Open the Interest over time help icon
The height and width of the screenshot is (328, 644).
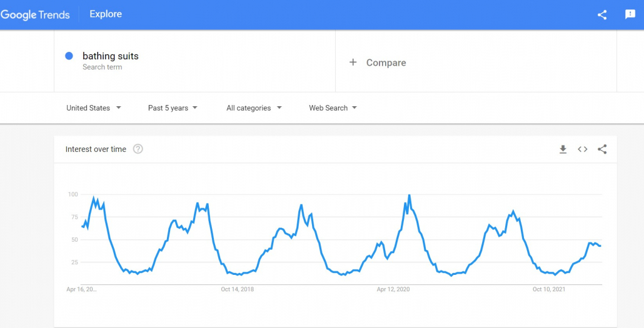coord(138,149)
